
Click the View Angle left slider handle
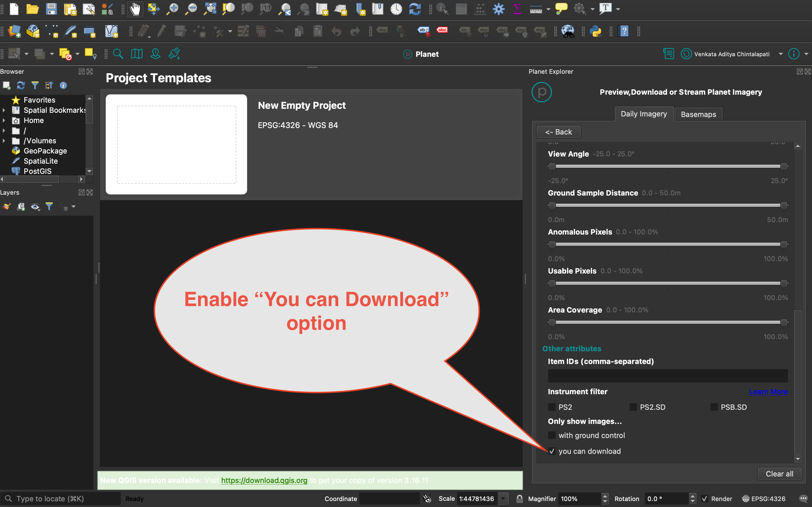[x=552, y=166]
